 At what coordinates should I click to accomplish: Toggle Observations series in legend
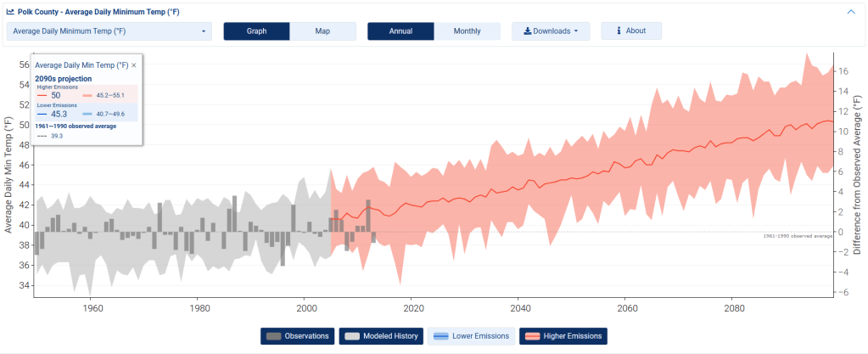pyautogui.click(x=297, y=336)
